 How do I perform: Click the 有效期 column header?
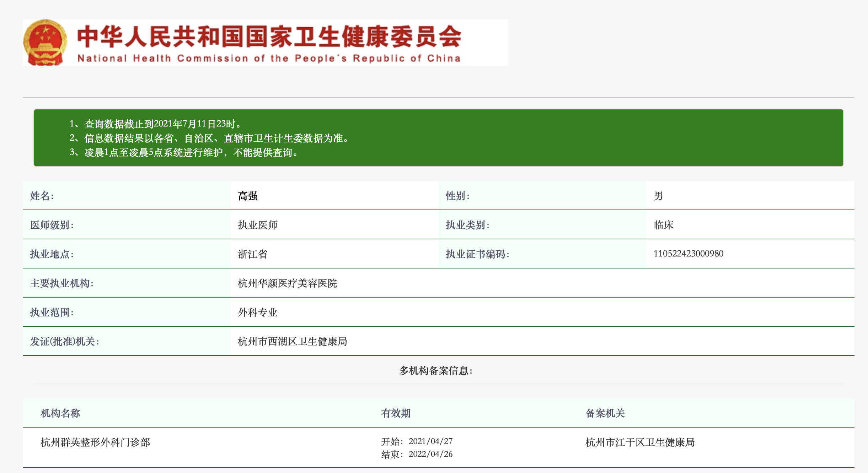[396, 413]
